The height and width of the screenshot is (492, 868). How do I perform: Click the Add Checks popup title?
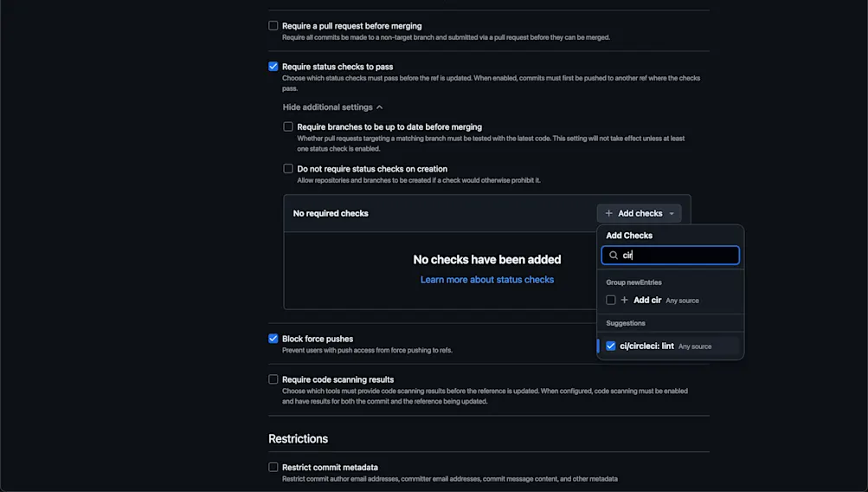coord(629,236)
